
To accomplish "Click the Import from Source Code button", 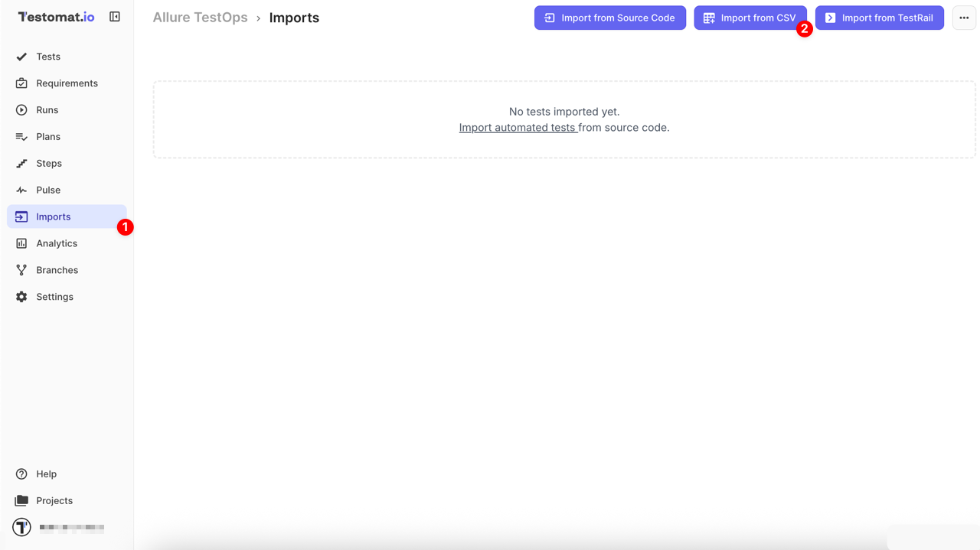I will point(610,17).
